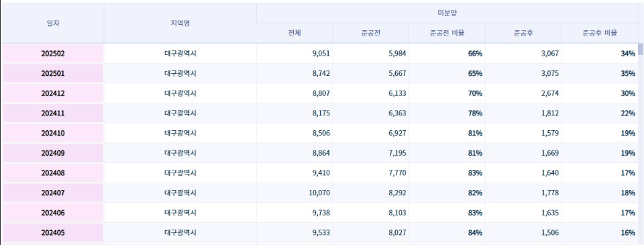Click the 준공전 value 6,363
This screenshot has height=245, width=644.
(397, 113)
